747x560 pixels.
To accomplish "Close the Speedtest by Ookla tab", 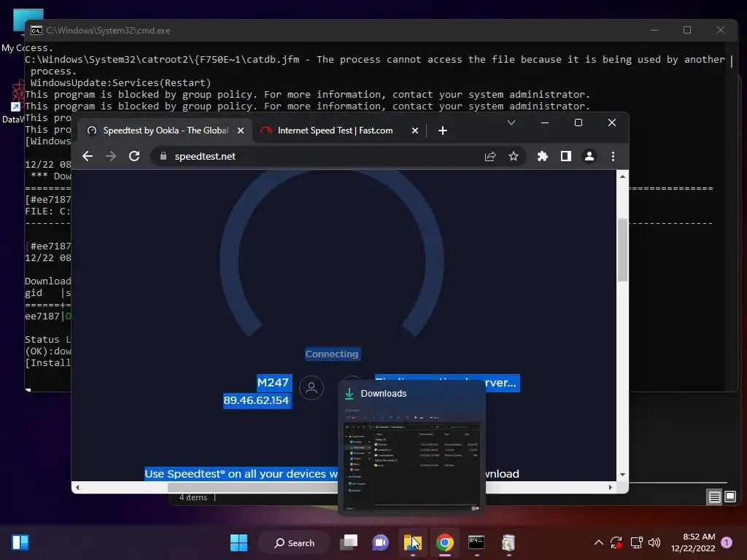I will tap(241, 131).
